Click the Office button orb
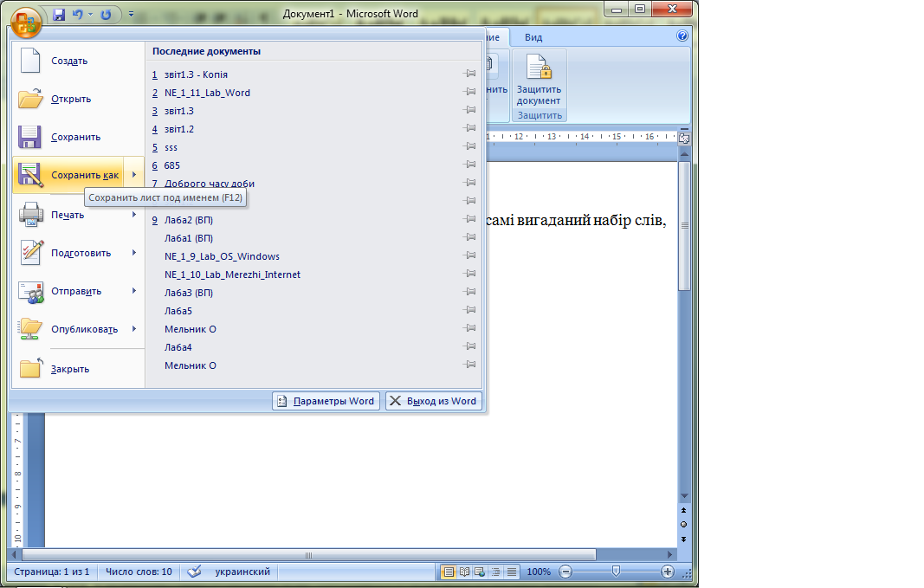Viewport: 924px width, 588px height. 25,23
